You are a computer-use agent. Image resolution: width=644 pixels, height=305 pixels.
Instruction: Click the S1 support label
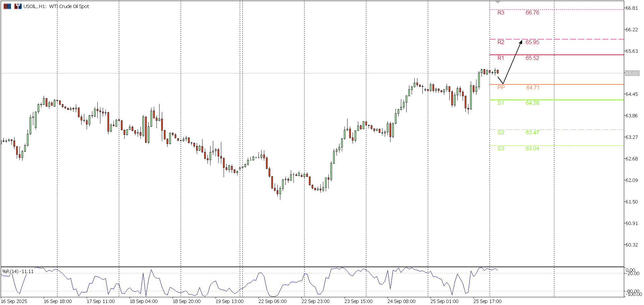(x=501, y=103)
